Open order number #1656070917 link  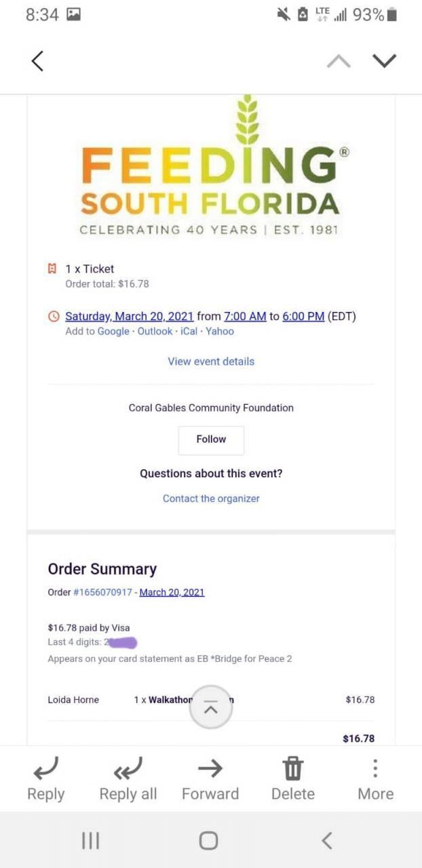[102, 592]
